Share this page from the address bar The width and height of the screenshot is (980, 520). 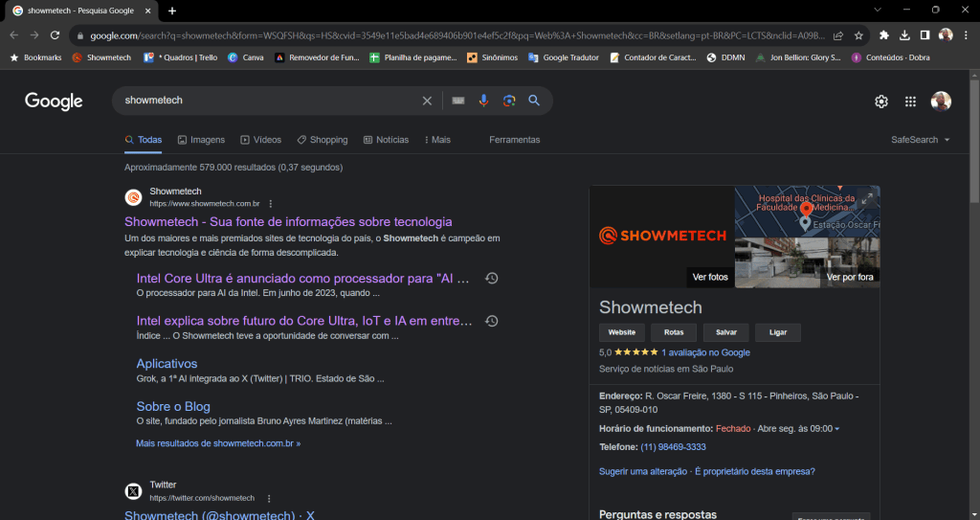point(838,35)
